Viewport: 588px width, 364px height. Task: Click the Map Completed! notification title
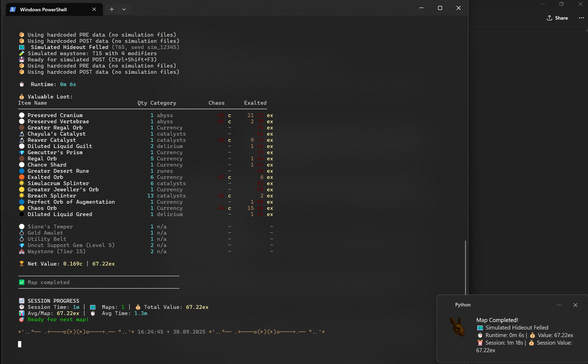497,320
